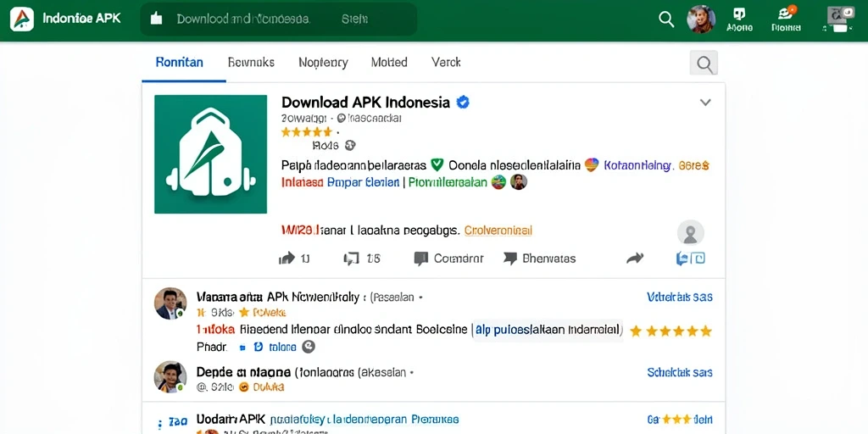The width and height of the screenshot is (868, 434).
Task: Click the Alp puloeslaltaen indennelal tag
Action: point(548,330)
